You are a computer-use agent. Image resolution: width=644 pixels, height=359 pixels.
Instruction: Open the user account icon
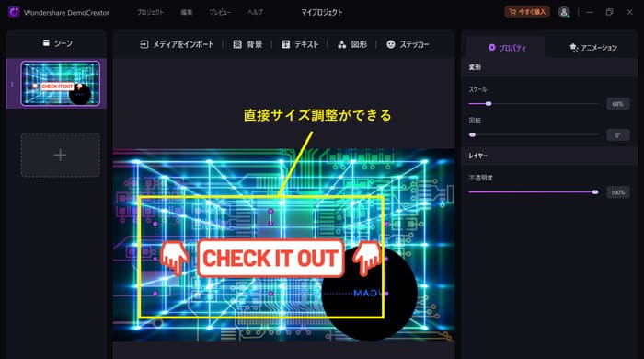[x=564, y=12]
